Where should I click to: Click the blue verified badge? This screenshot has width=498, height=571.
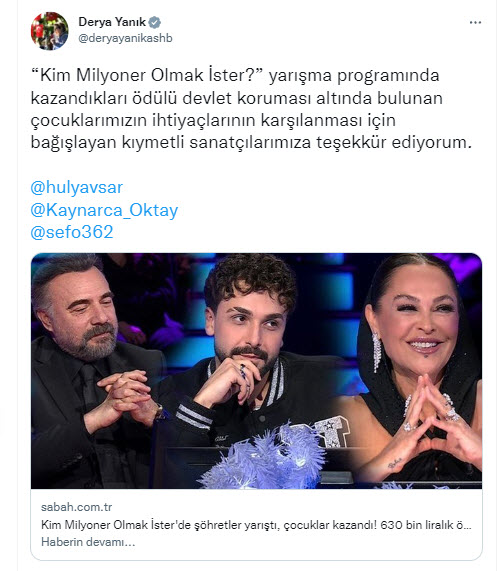tap(155, 22)
